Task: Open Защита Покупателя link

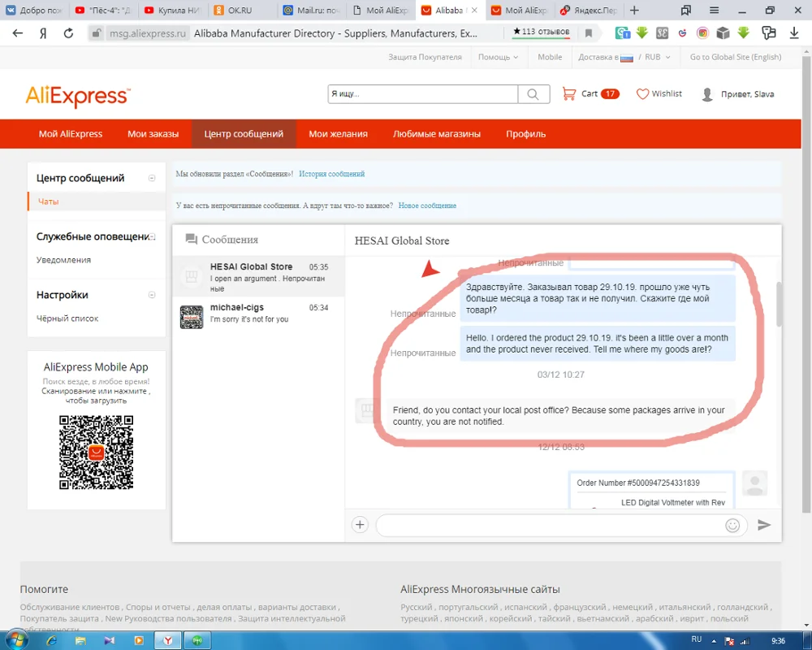Action: pyautogui.click(x=425, y=57)
